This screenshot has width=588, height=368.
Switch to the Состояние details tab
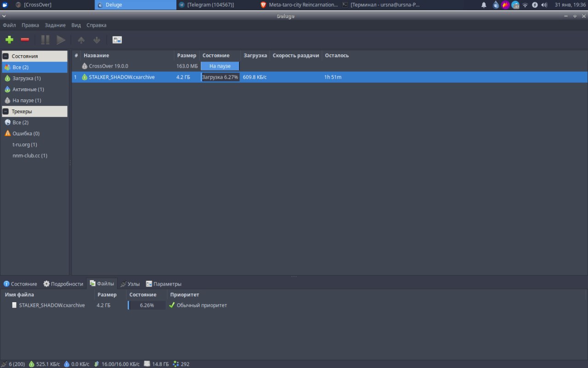[x=20, y=284]
